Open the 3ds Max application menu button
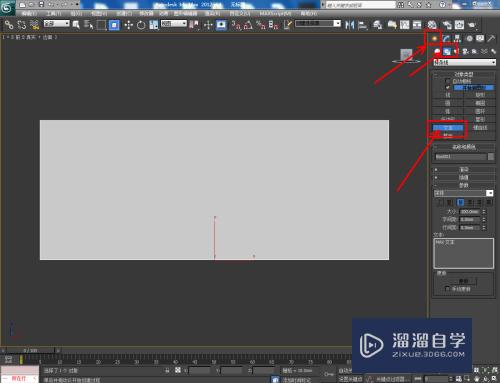Image resolution: width=500 pixels, height=383 pixels. point(7,8)
